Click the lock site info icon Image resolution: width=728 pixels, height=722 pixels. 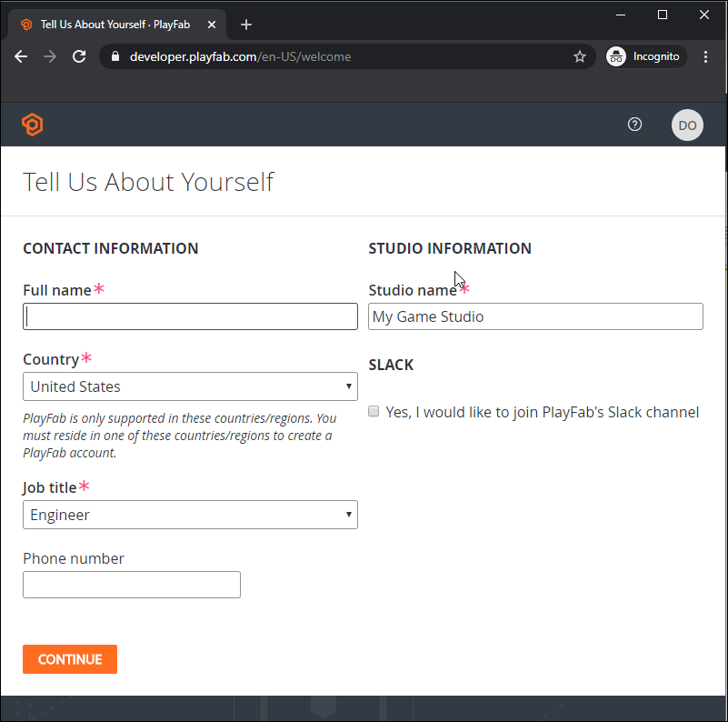tap(115, 56)
